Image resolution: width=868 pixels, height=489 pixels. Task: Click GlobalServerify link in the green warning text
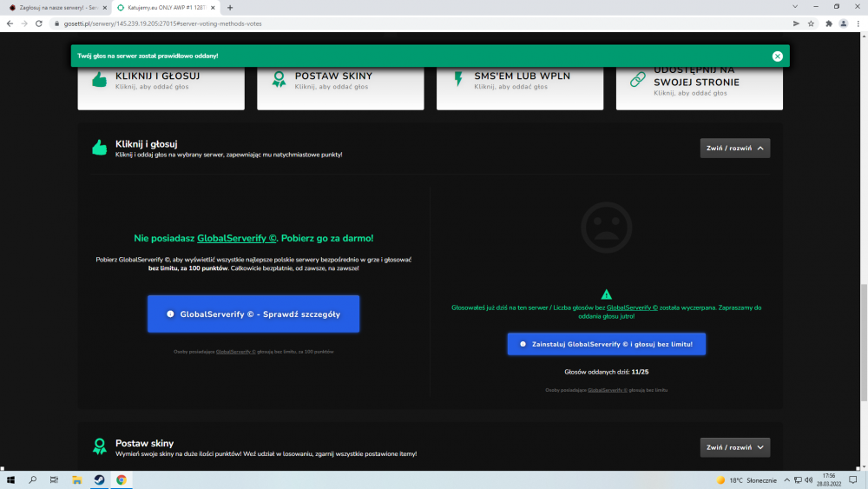(x=632, y=307)
